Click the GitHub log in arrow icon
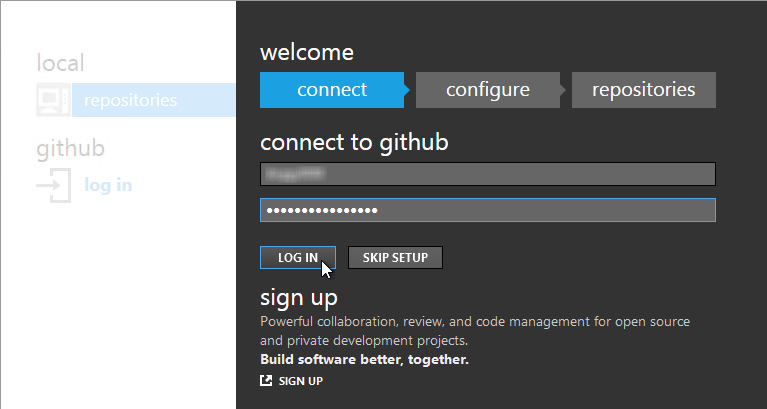 (53, 185)
